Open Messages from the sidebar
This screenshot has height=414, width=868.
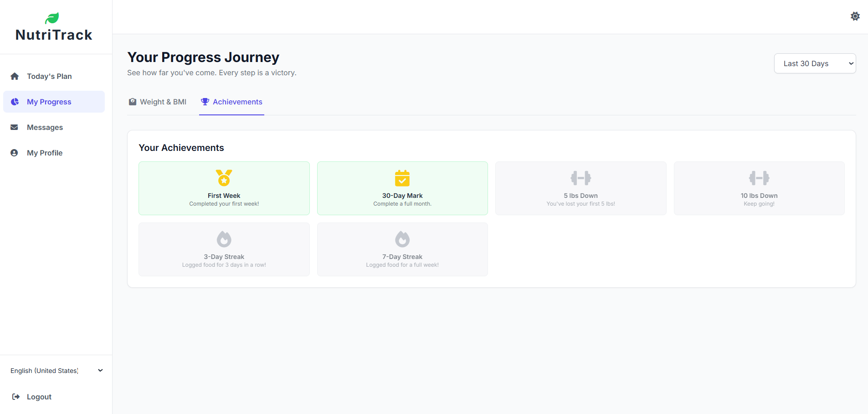coord(45,127)
